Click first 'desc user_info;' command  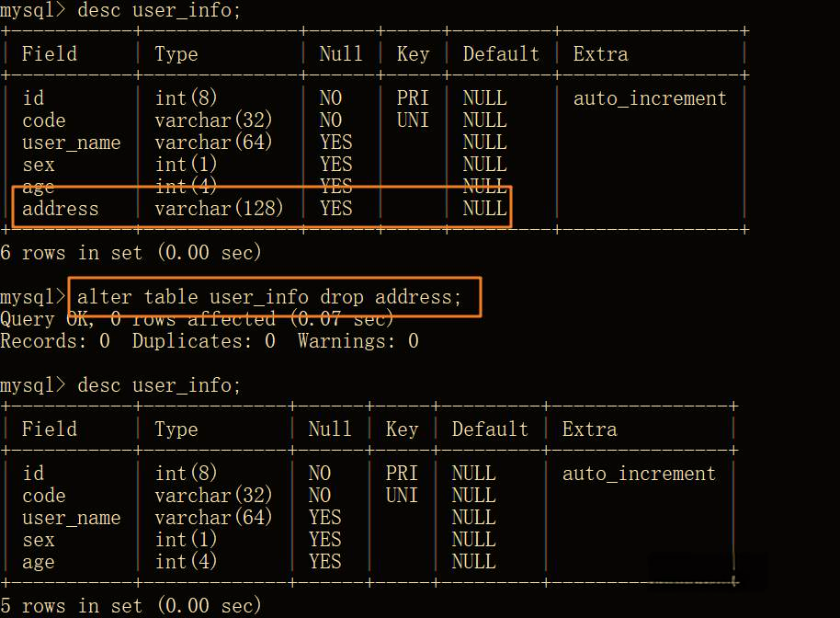coord(159,10)
